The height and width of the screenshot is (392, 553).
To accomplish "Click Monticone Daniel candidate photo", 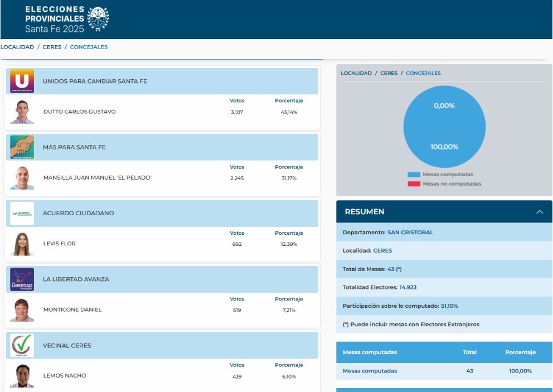I will coord(22,310).
